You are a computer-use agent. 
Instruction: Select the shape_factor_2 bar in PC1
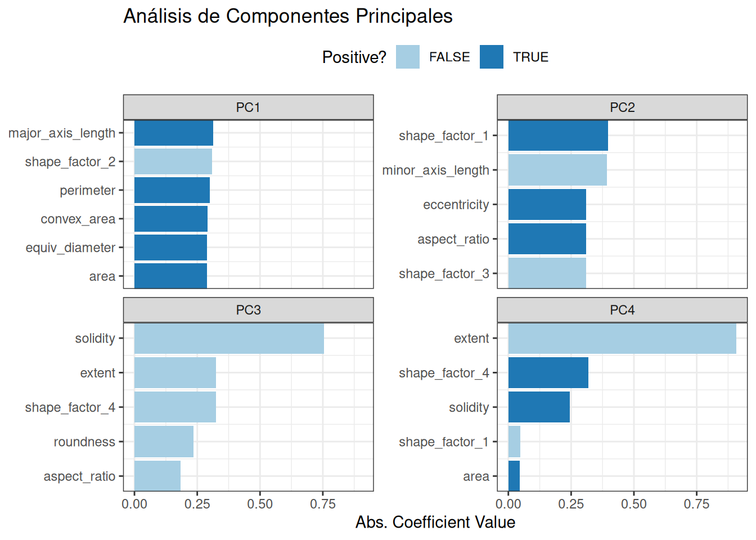click(x=173, y=162)
